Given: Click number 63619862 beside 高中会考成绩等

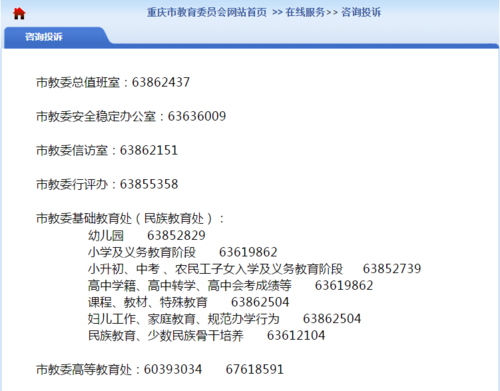Looking at the screenshot, I should tap(344, 286).
